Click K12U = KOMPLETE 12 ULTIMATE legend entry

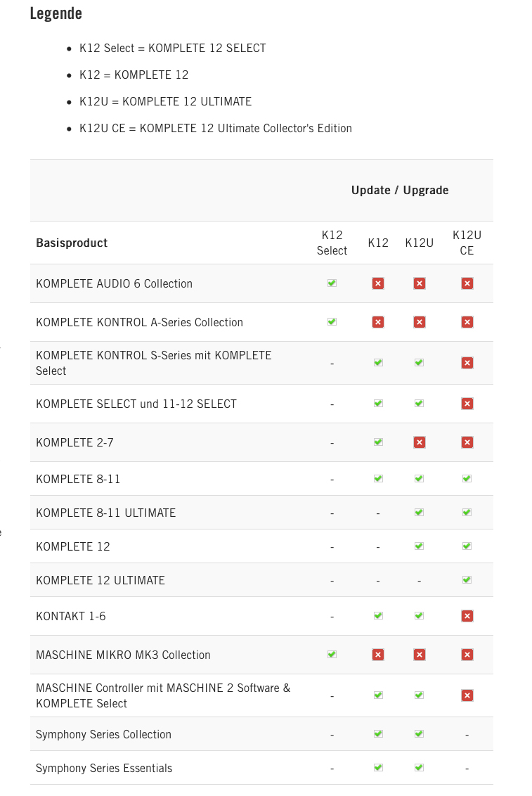click(x=165, y=101)
